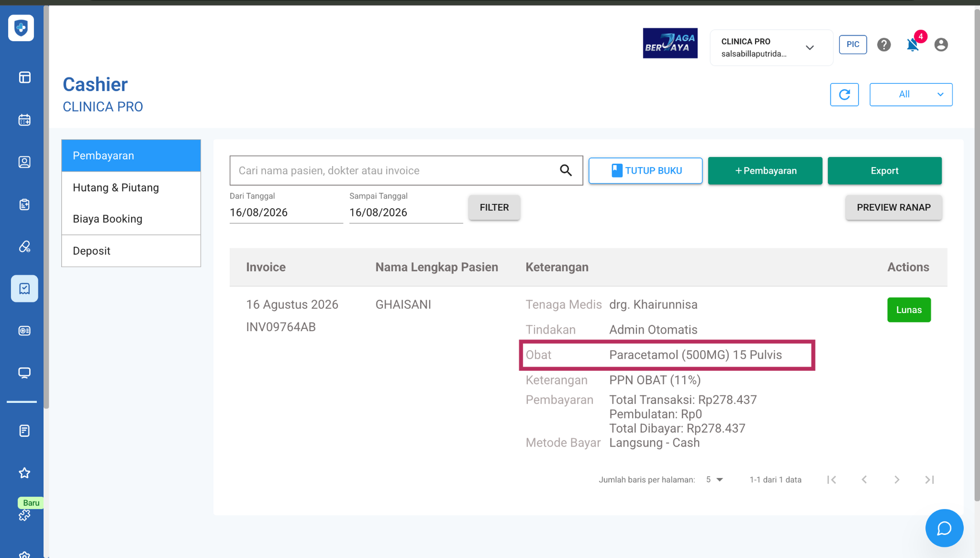Viewport: 980px width, 558px height.
Task: Click the TUTUP BUKU button
Action: point(645,170)
